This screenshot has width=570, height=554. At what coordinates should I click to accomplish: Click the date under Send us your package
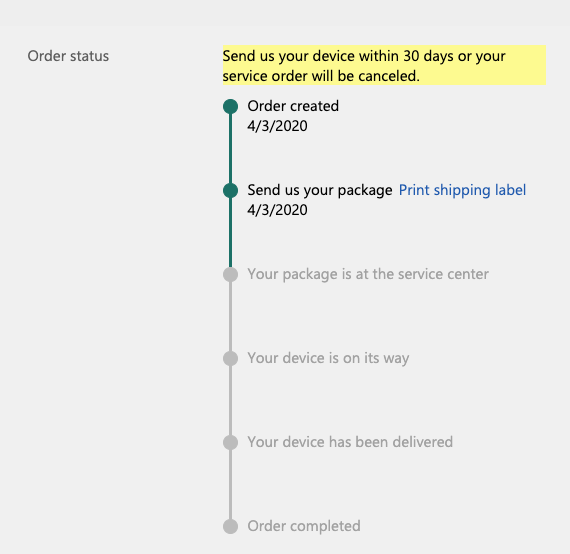[x=277, y=210]
